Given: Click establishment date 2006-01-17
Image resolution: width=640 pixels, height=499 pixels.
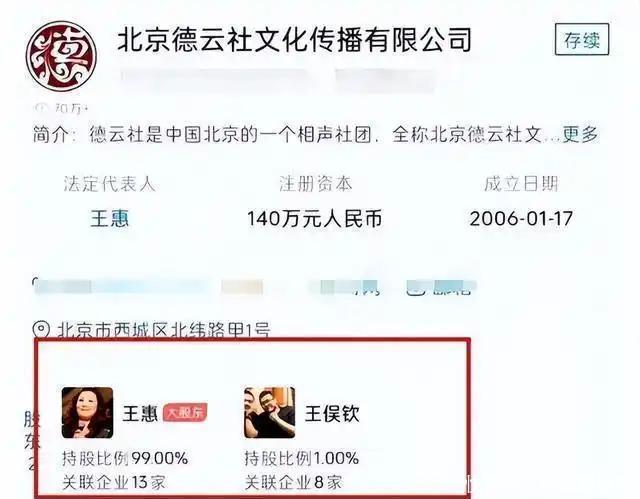Looking at the screenshot, I should coord(521,219).
